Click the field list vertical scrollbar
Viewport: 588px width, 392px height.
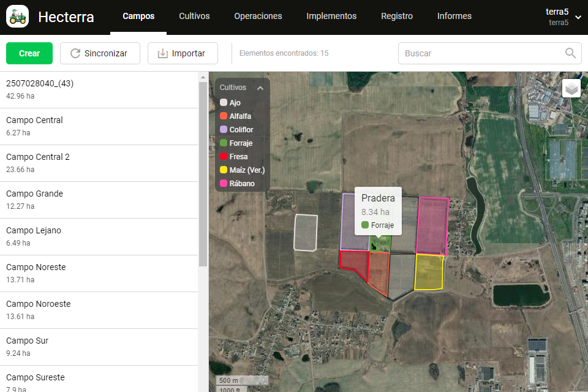tap(203, 171)
